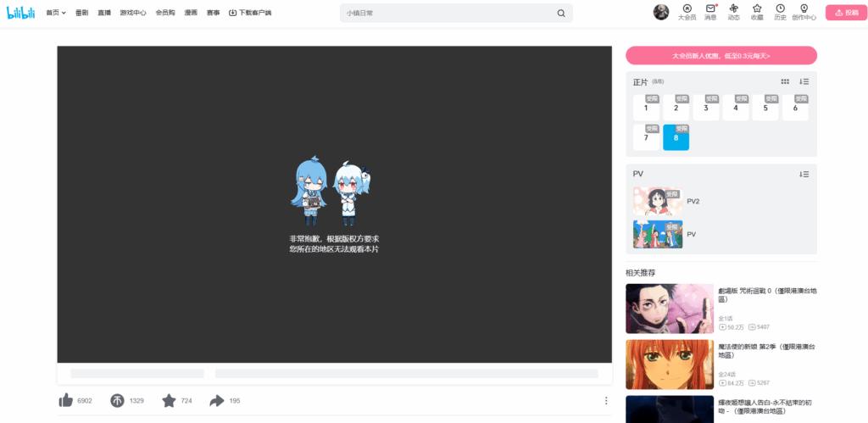This screenshot has width=868, height=423.
Task: Open the PV2 thumbnail
Action: [x=658, y=201]
